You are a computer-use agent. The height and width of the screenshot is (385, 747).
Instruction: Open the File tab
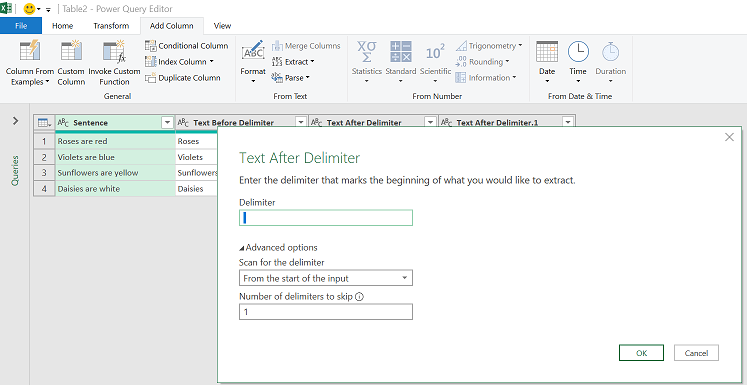[21, 26]
